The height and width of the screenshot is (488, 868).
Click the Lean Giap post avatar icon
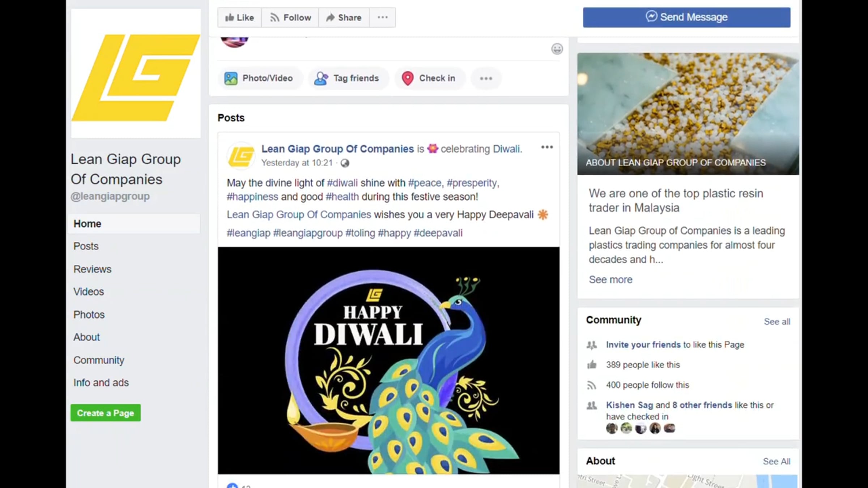pyautogui.click(x=241, y=156)
